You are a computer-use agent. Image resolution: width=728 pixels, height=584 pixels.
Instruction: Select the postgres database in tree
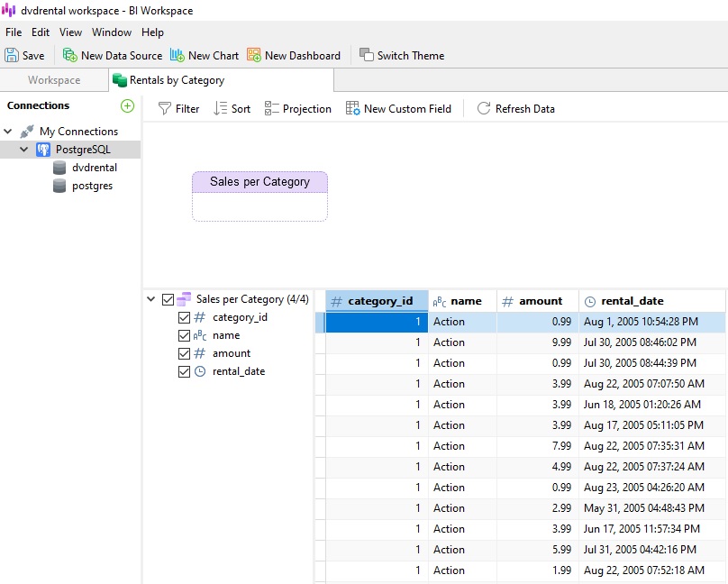coord(93,186)
